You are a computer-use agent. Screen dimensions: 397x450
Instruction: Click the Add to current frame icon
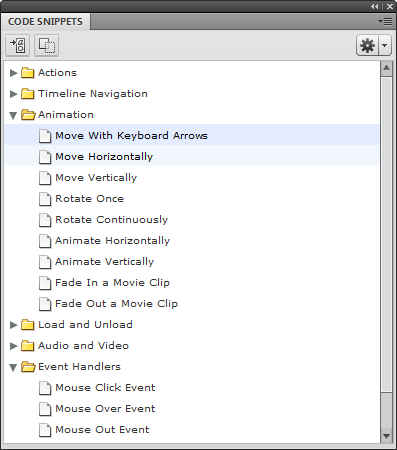click(x=18, y=45)
